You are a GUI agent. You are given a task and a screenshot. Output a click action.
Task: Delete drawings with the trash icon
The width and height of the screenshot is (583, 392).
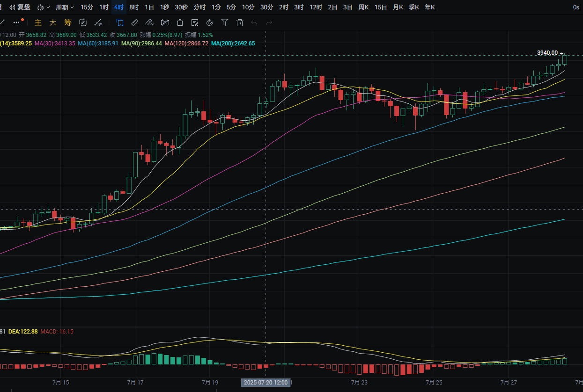pos(240,22)
